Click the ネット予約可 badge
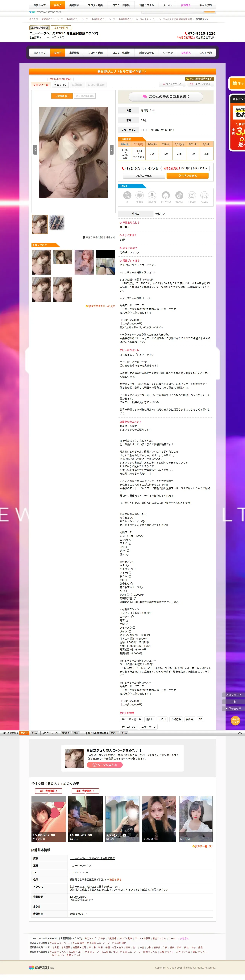Viewport: 245px width, 980px height. point(61,28)
